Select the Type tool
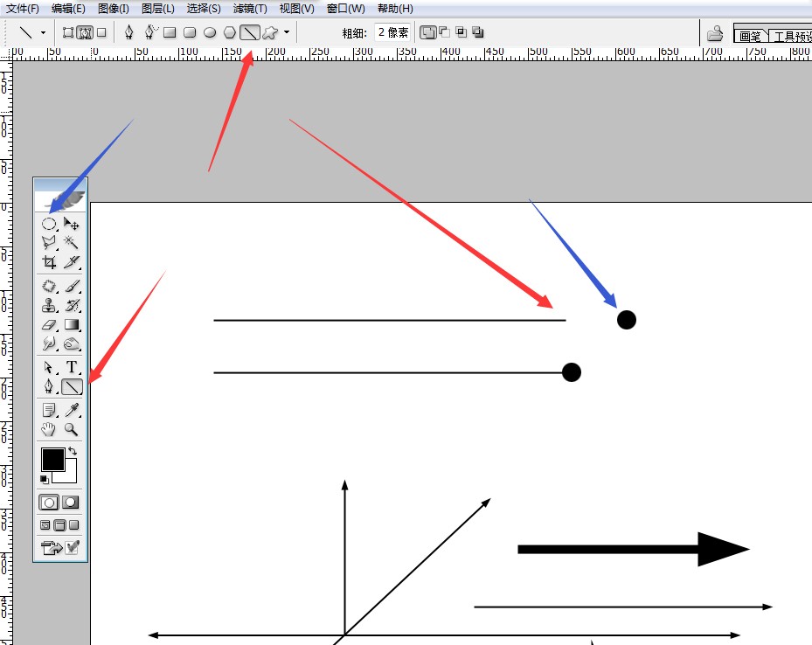This screenshot has width=812, height=645. 72,368
